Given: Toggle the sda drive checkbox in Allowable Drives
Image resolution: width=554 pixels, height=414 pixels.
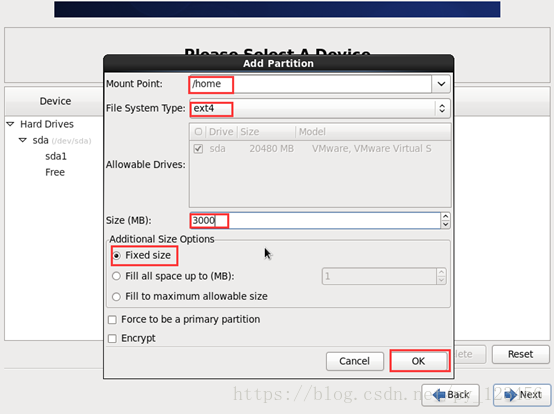Looking at the screenshot, I should coord(198,149).
